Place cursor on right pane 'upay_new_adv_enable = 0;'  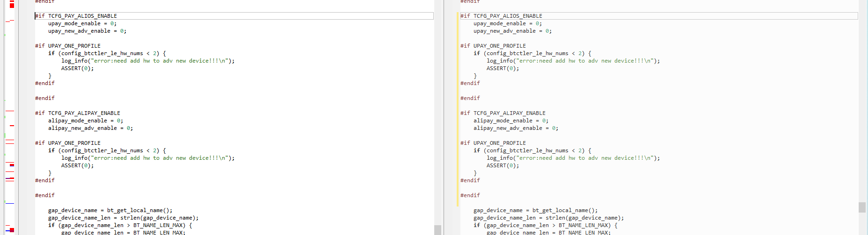pos(512,31)
